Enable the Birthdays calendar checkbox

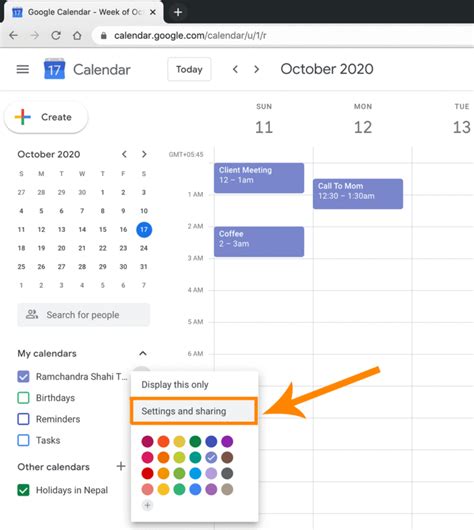tap(23, 398)
